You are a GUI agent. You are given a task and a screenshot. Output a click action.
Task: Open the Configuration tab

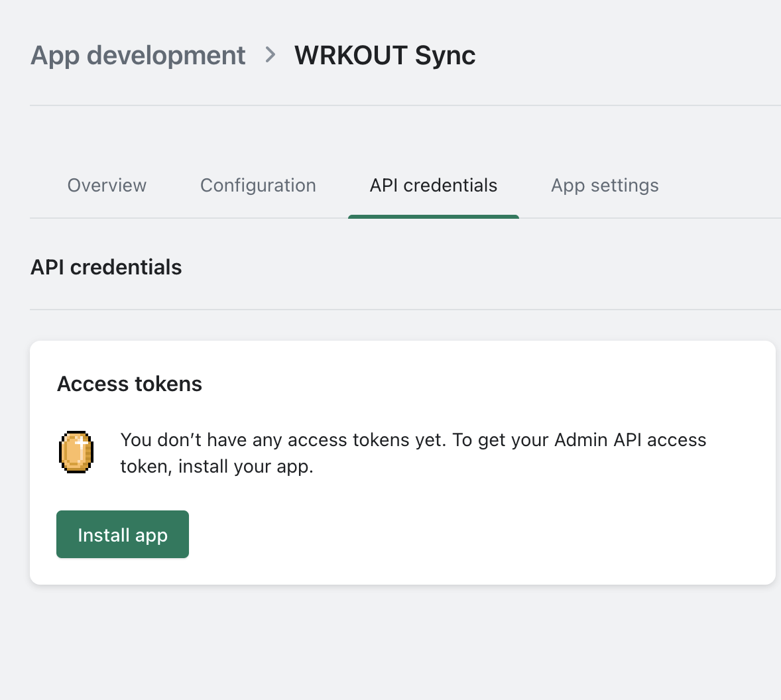coord(258,186)
